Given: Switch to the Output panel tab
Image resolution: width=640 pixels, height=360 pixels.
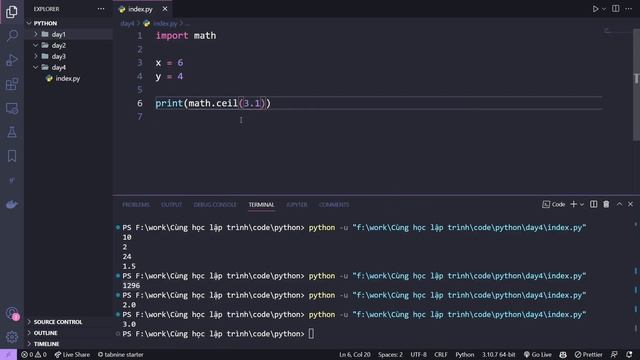Looking at the screenshot, I should (171, 204).
